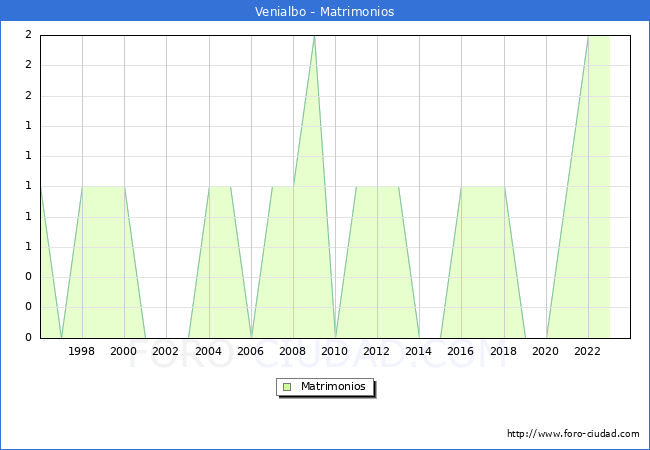Click the green Matrimonios legend swatch

[x=287, y=386]
